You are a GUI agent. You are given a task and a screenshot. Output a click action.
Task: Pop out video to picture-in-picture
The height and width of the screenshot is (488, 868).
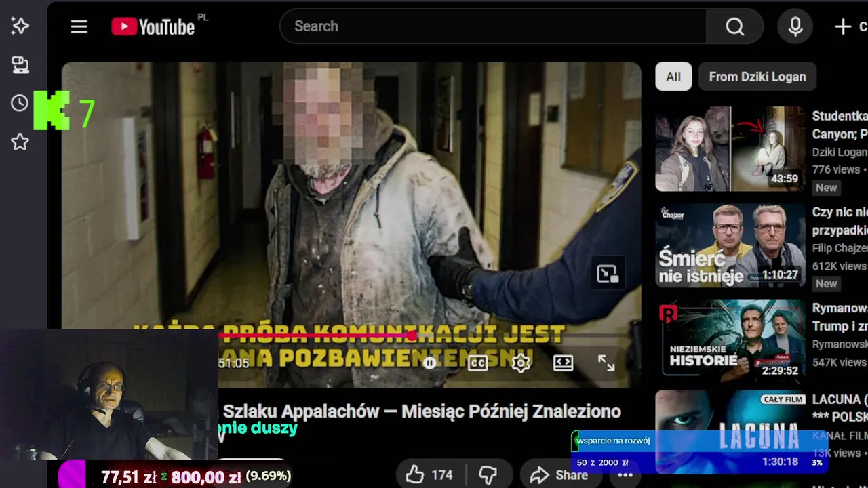coord(607,274)
